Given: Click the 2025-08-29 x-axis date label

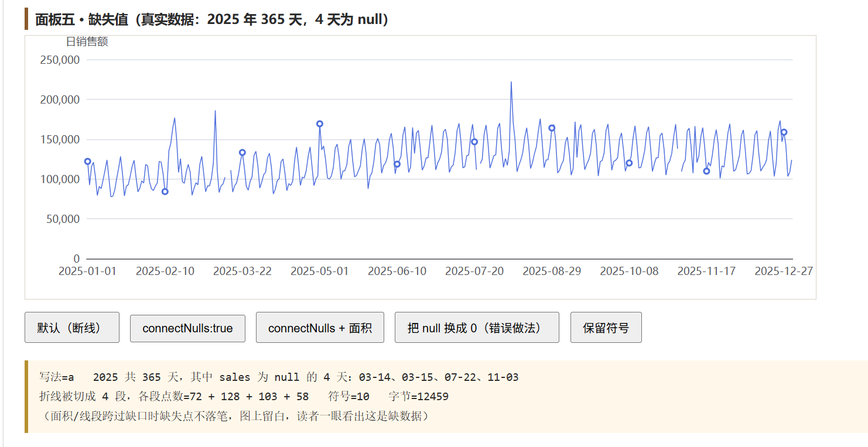Looking at the screenshot, I should [552, 271].
